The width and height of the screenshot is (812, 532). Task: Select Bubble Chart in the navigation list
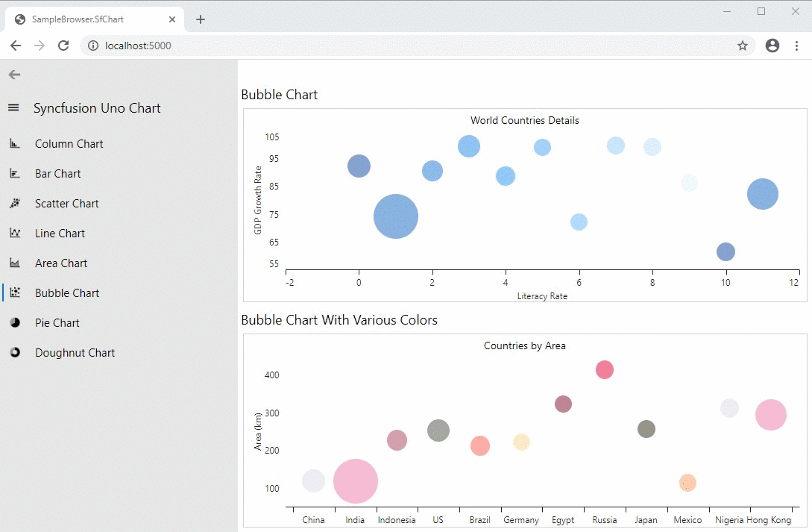pos(66,292)
